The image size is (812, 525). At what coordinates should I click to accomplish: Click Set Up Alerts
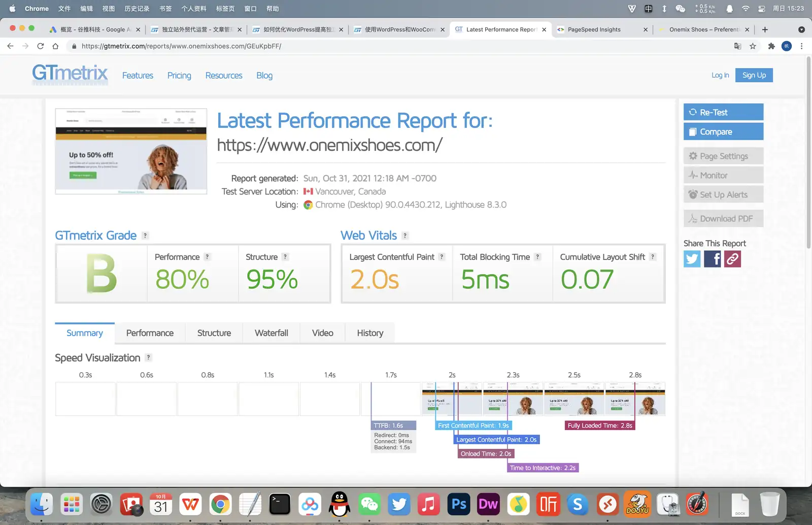723,194
